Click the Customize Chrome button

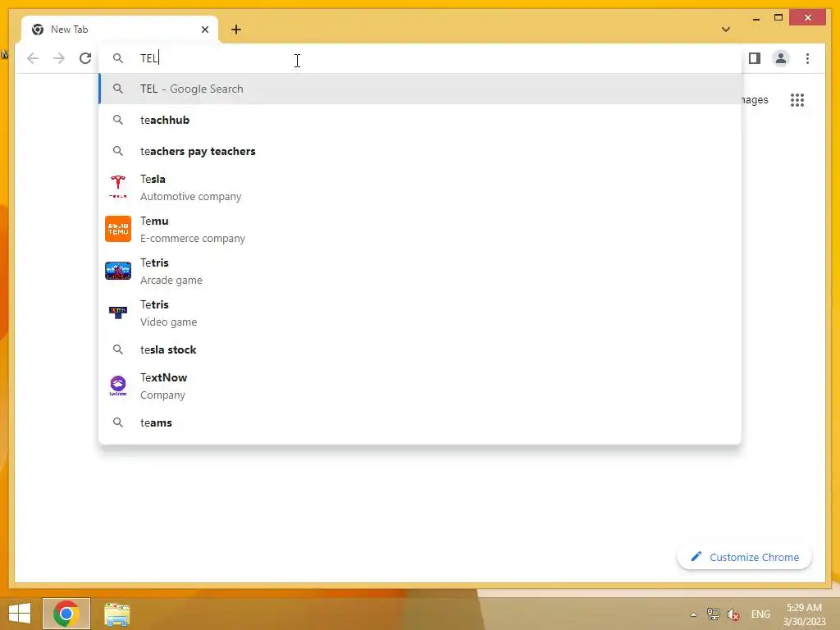click(744, 558)
